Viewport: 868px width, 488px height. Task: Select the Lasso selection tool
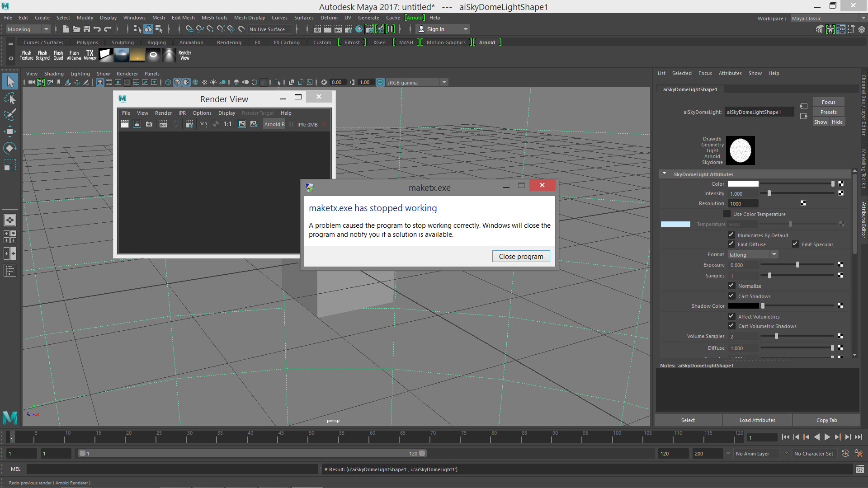10,99
